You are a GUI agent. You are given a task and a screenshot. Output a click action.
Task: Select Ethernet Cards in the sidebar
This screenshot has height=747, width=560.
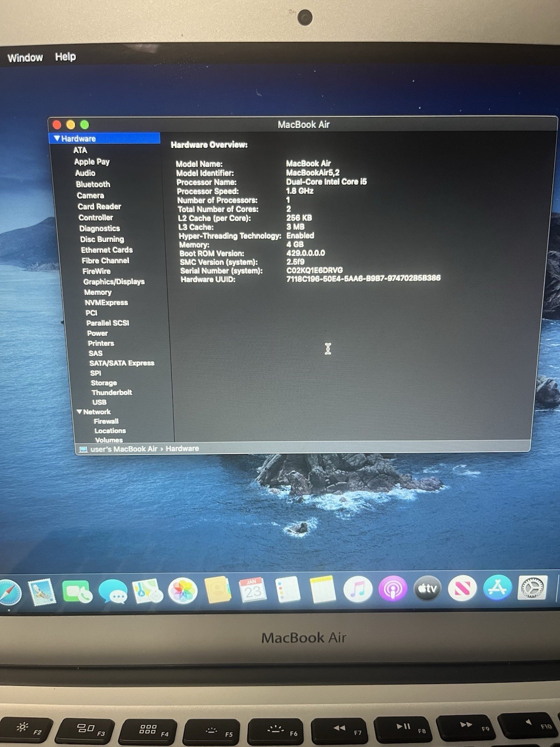point(107,250)
